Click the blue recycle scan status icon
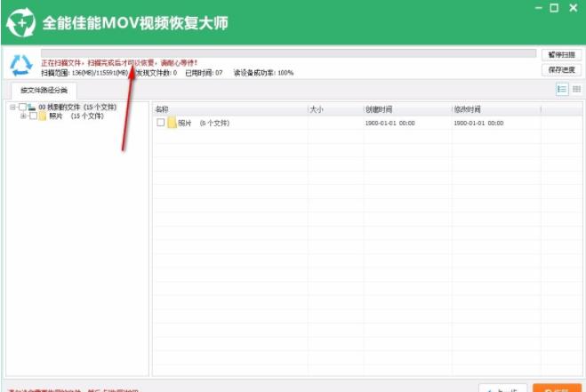The width and height of the screenshot is (586, 392). (x=20, y=64)
